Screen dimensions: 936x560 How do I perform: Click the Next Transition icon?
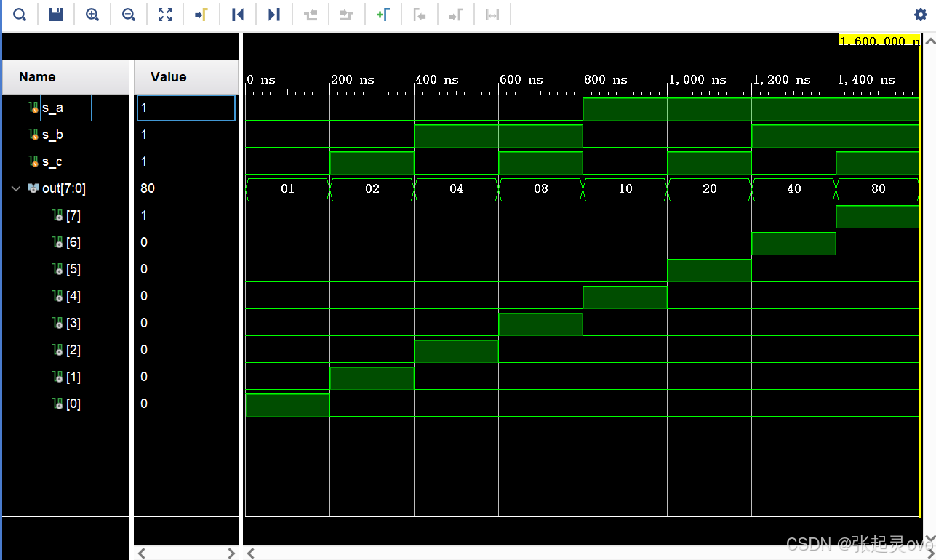[x=347, y=15]
